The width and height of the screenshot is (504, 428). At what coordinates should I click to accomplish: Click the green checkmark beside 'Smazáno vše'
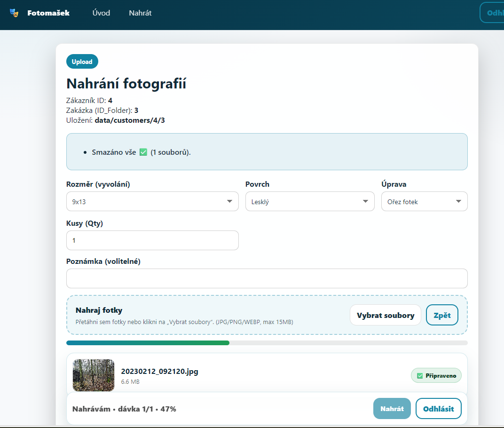(143, 152)
